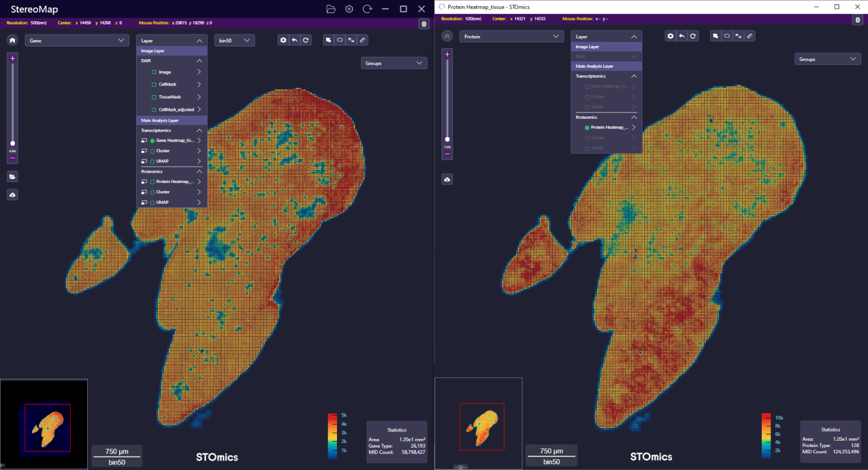This screenshot has height=470, width=868.
Task: Check the CellMask_adjusted layer box
Action: (154, 110)
